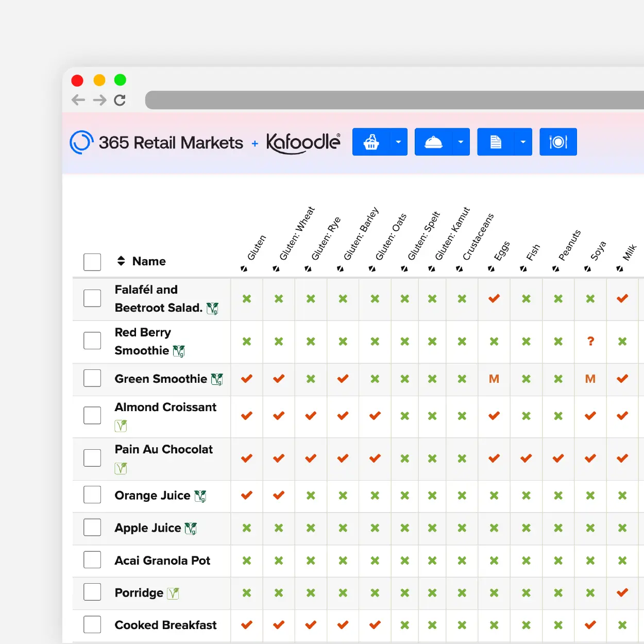
Task: Click the Gluten column header
Action: pyautogui.click(x=256, y=248)
